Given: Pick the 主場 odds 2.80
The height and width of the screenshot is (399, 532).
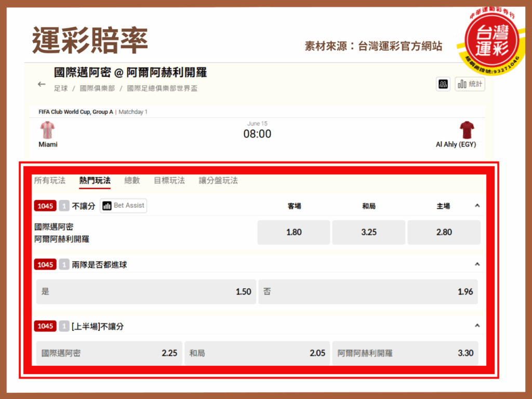Looking at the screenshot, I should 444,232.
